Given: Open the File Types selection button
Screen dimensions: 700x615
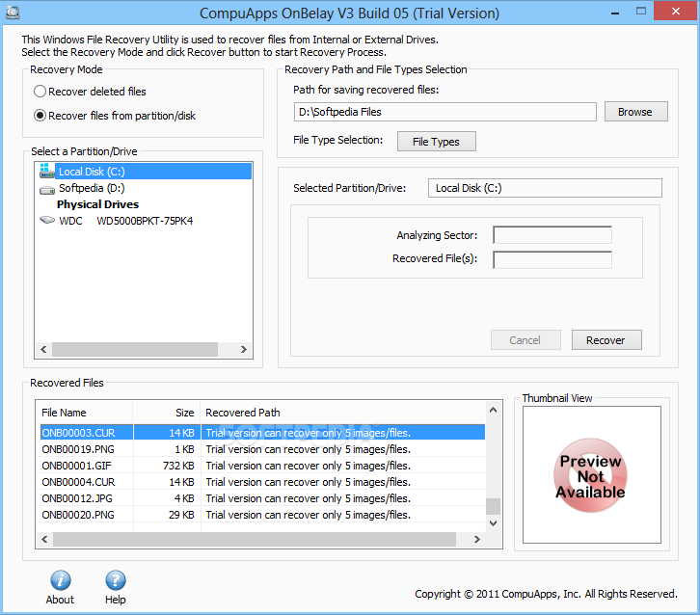Looking at the screenshot, I should [x=436, y=142].
